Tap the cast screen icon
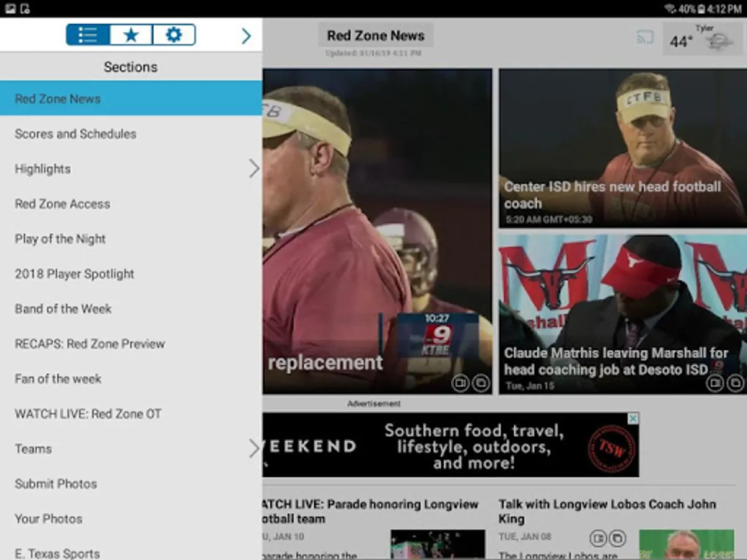Viewport: 747px width, 560px height. coord(645,37)
